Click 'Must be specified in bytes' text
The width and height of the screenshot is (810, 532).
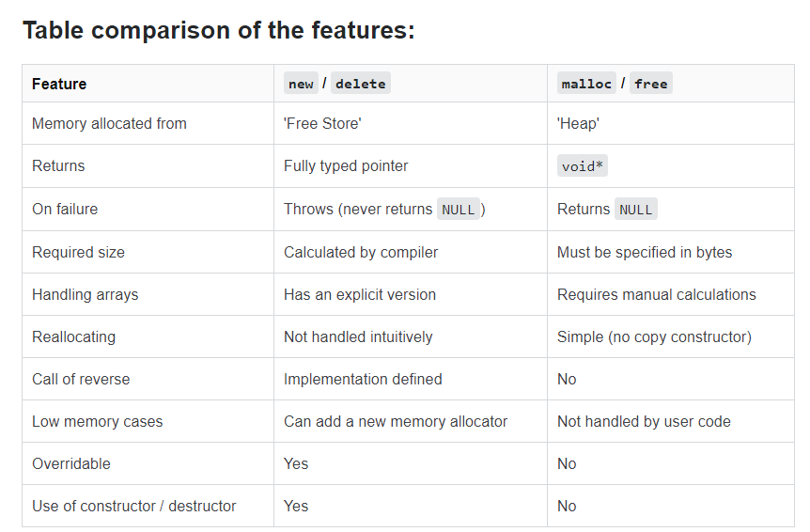click(x=645, y=252)
